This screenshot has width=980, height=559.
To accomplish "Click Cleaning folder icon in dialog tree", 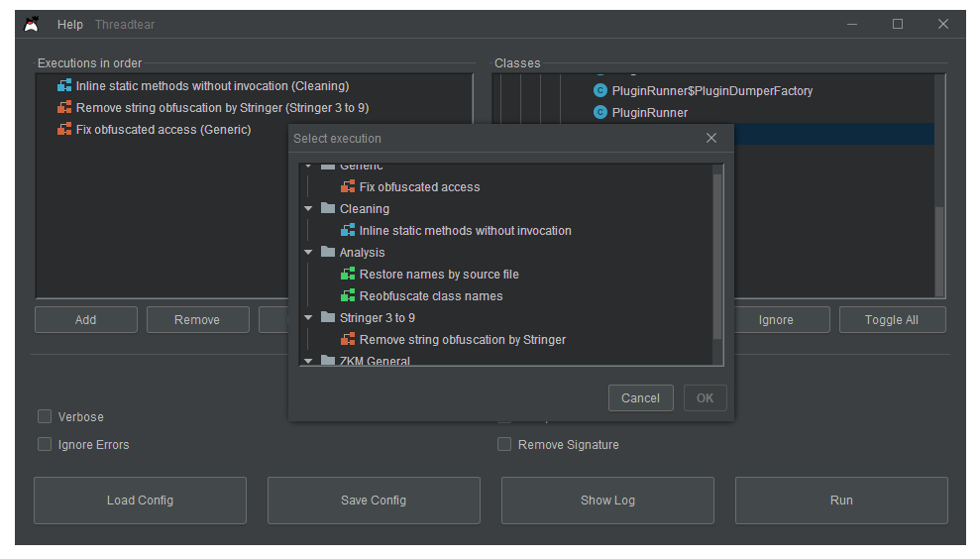I will click(328, 207).
